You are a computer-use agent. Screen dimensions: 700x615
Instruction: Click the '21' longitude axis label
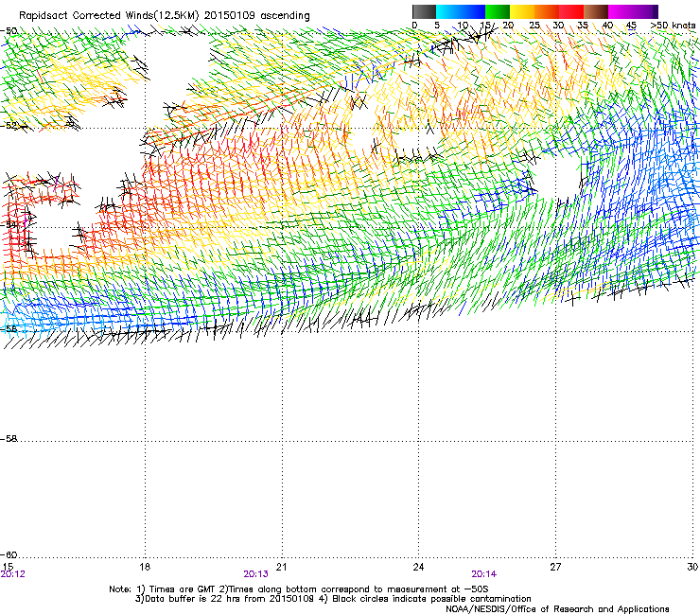click(281, 567)
